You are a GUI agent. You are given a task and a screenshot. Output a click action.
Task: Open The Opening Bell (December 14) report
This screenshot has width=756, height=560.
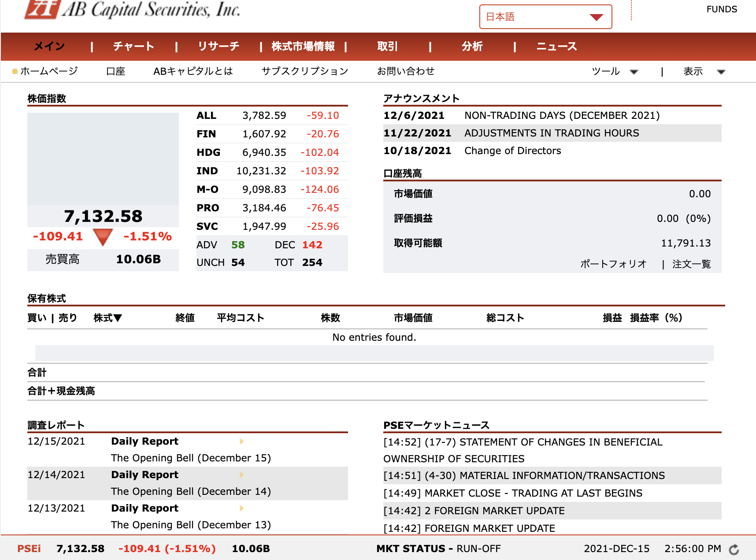pyautogui.click(x=191, y=491)
